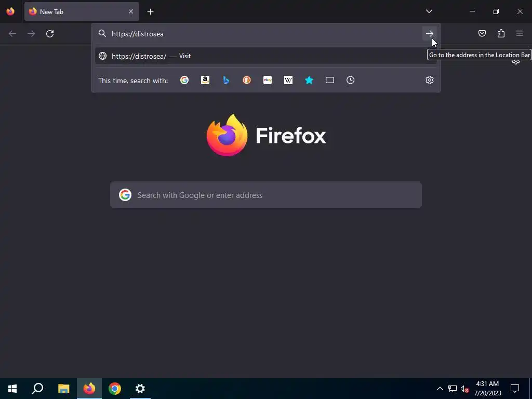Open the muted volume tray icon
Screen dimensions: 532x399
click(x=464, y=389)
